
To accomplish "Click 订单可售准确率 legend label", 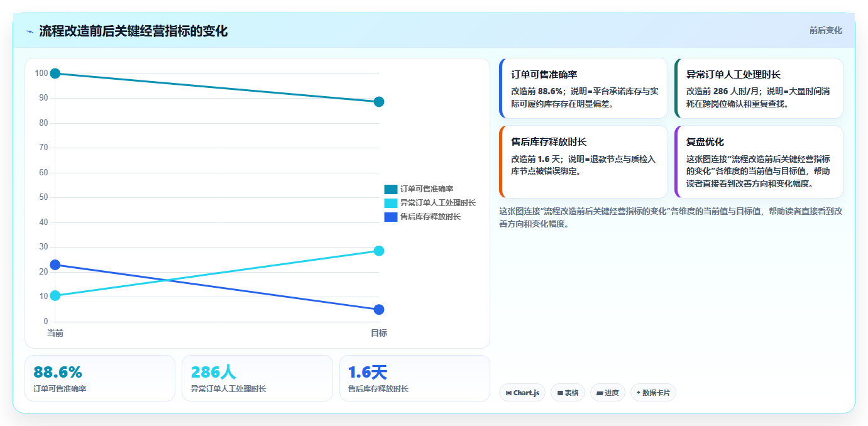I will 427,189.
